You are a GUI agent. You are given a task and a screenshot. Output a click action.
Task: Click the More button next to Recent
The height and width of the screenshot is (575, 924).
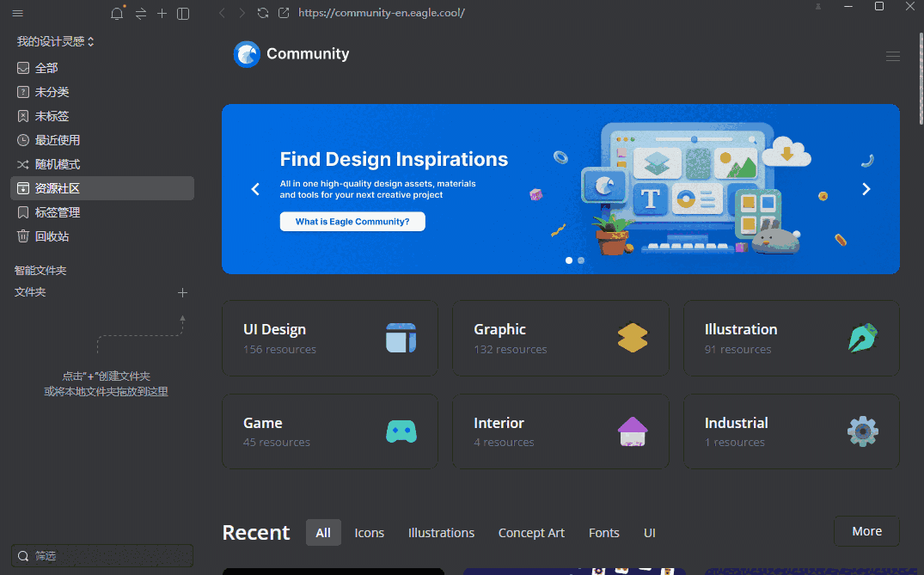(x=866, y=530)
